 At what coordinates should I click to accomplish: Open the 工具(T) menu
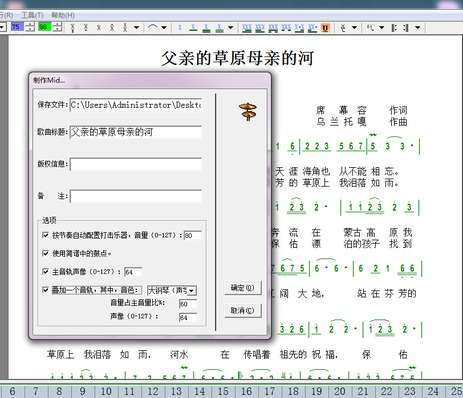(32, 15)
